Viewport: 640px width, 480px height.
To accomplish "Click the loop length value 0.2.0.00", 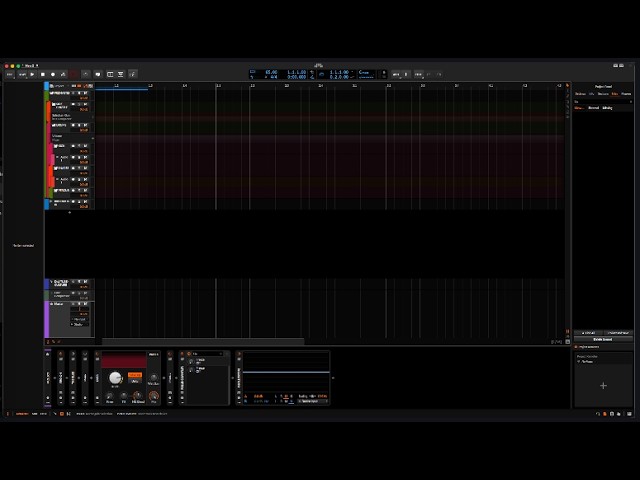I will tap(339, 77).
